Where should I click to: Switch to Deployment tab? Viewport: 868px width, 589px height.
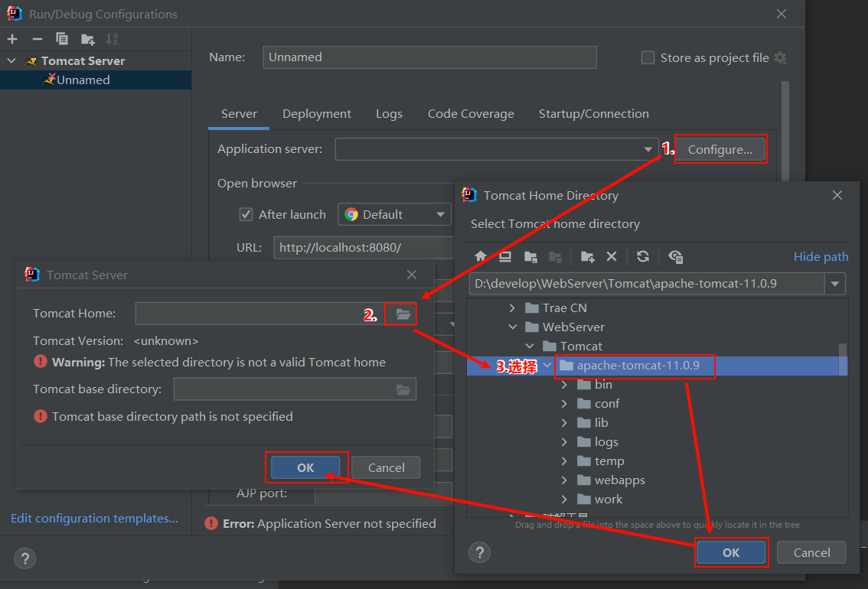tap(317, 114)
